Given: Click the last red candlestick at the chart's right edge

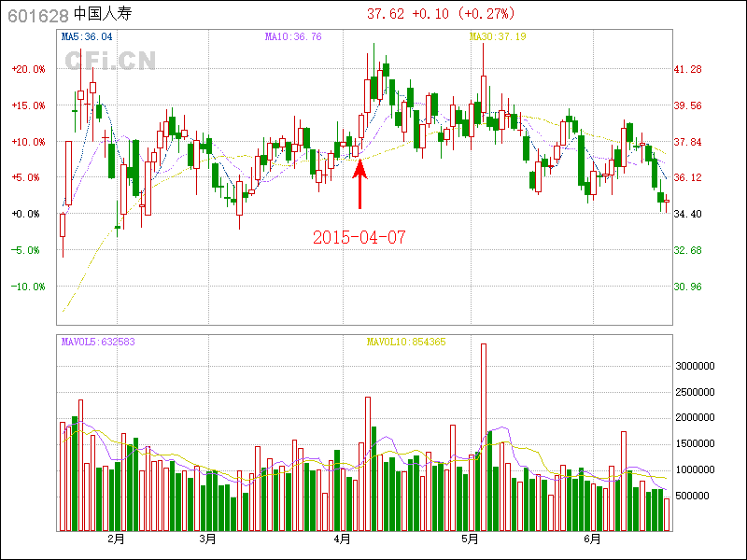Looking at the screenshot, I should [667, 202].
